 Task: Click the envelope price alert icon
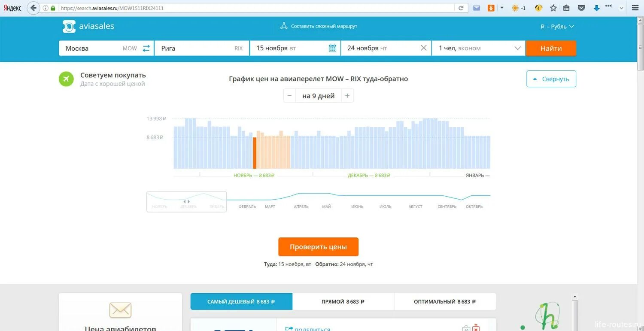point(120,310)
